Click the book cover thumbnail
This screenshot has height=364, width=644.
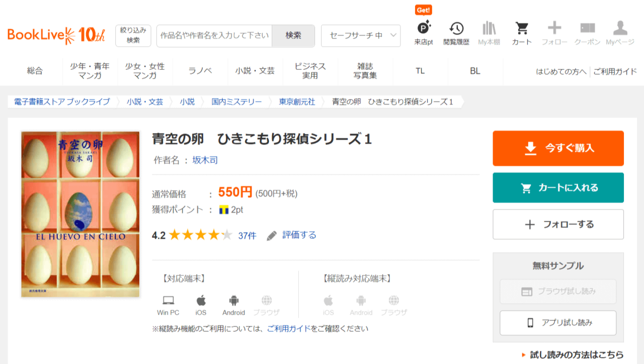pyautogui.click(x=80, y=214)
